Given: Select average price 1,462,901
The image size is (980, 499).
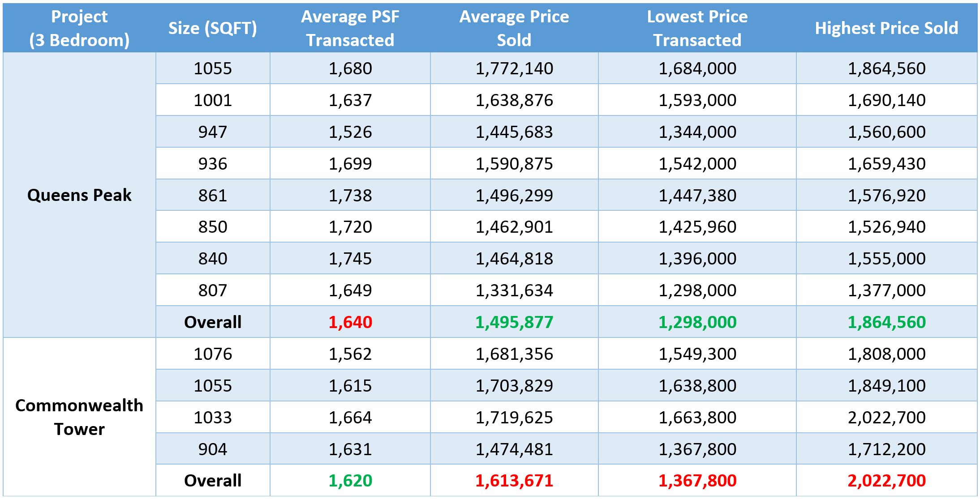Looking at the screenshot, I should (514, 226).
